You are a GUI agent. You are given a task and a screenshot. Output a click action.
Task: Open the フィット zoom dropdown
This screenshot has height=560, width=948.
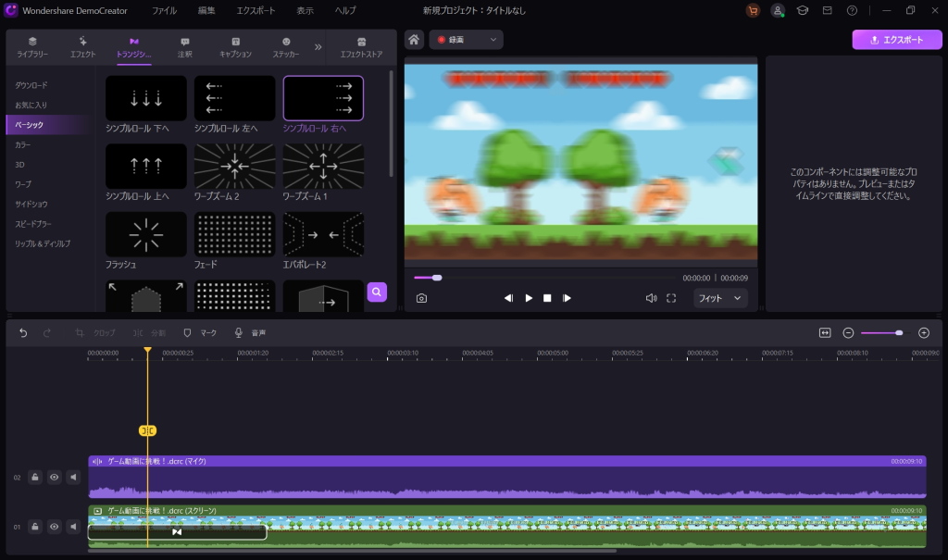(720, 298)
